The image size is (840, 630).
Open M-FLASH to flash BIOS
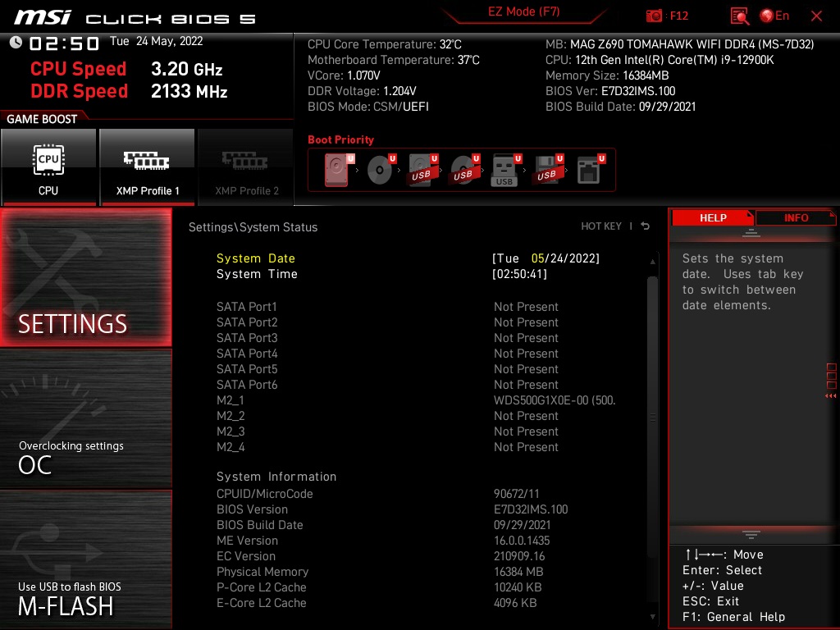(85, 559)
